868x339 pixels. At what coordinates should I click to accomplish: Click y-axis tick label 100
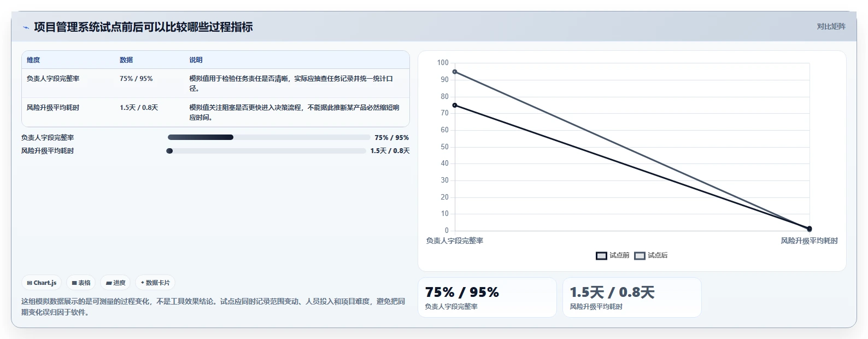tap(443, 63)
